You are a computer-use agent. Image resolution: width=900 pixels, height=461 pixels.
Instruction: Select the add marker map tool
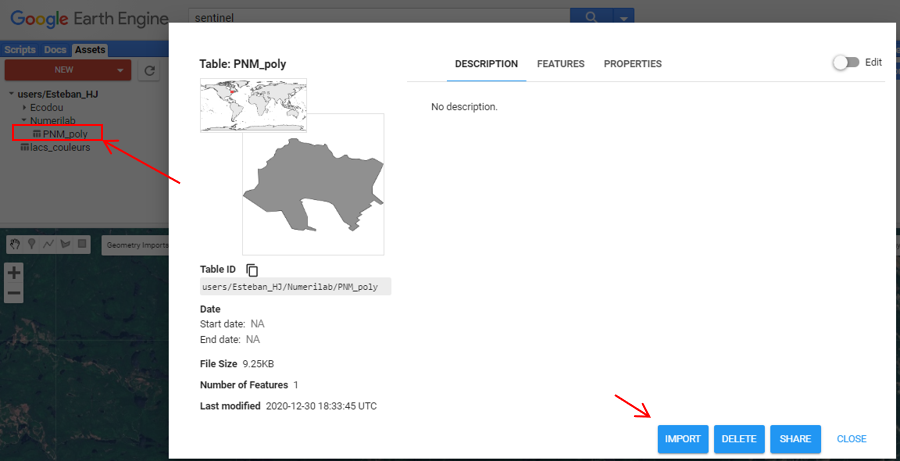tap(32, 245)
